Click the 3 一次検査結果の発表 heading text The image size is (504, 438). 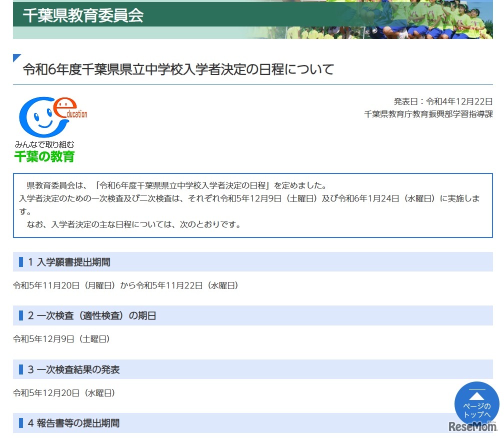tap(73, 369)
